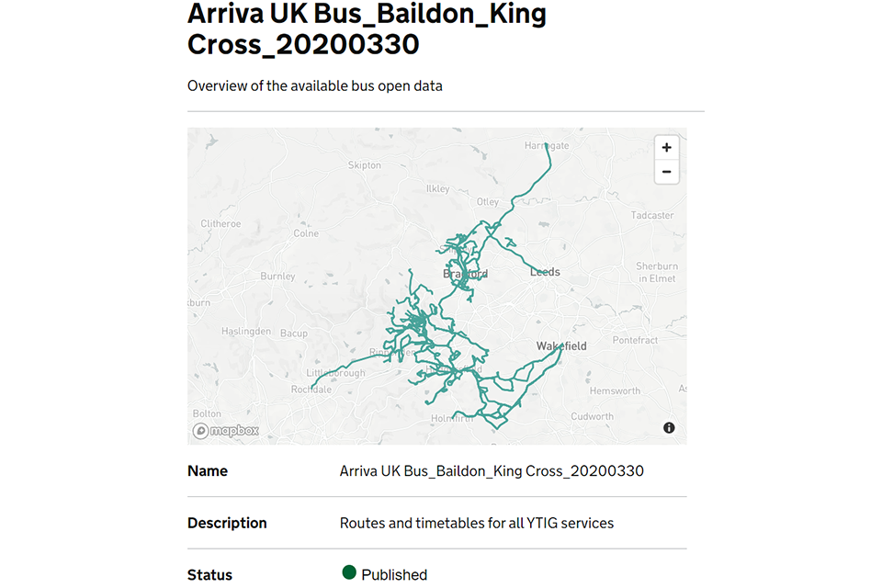This screenshot has width=882, height=588.
Task: Click the Burnley label on the map
Action: click(x=277, y=276)
